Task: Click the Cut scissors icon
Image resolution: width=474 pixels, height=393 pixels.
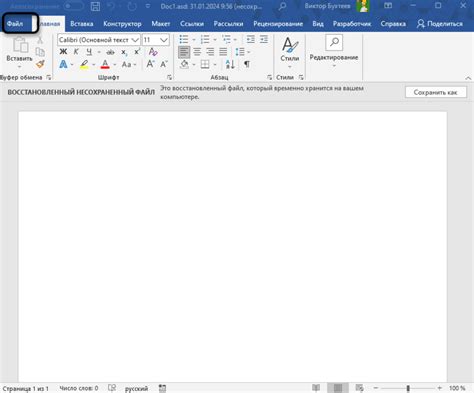Action: (x=40, y=40)
